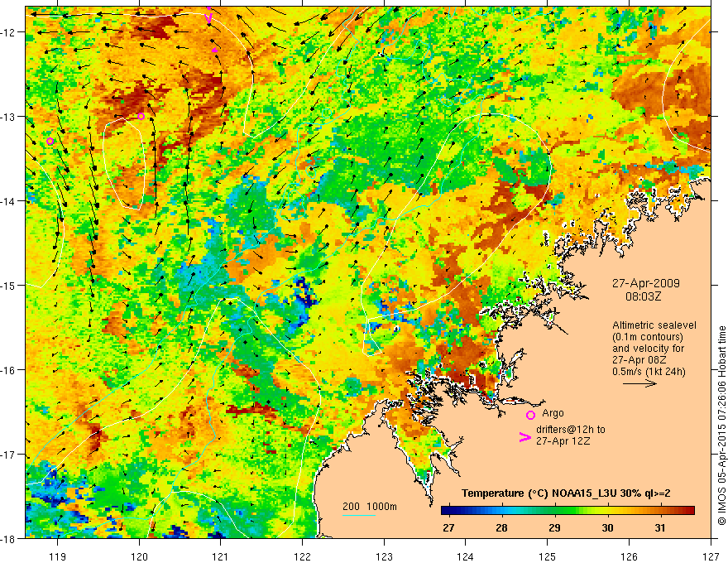
Task: Click the color bar value '28'
Action: (501, 527)
